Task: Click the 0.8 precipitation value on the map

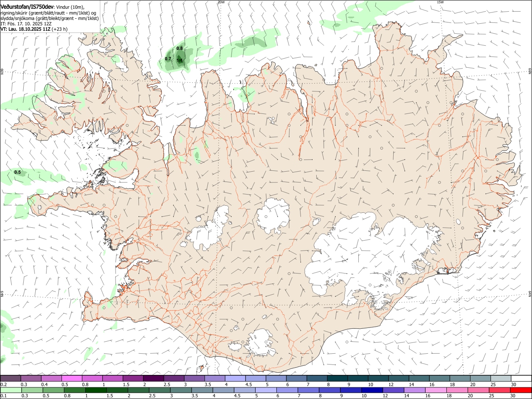Action: [180, 48]
